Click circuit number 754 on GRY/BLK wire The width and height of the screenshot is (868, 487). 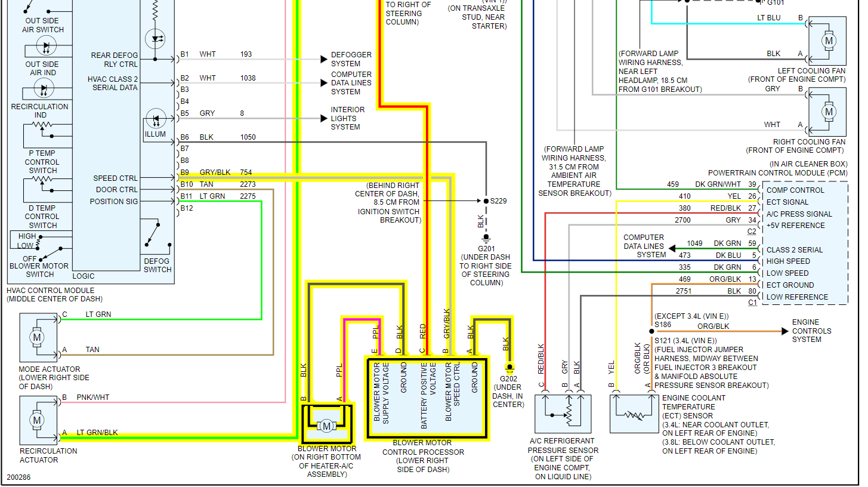click(x=246, y=172)
